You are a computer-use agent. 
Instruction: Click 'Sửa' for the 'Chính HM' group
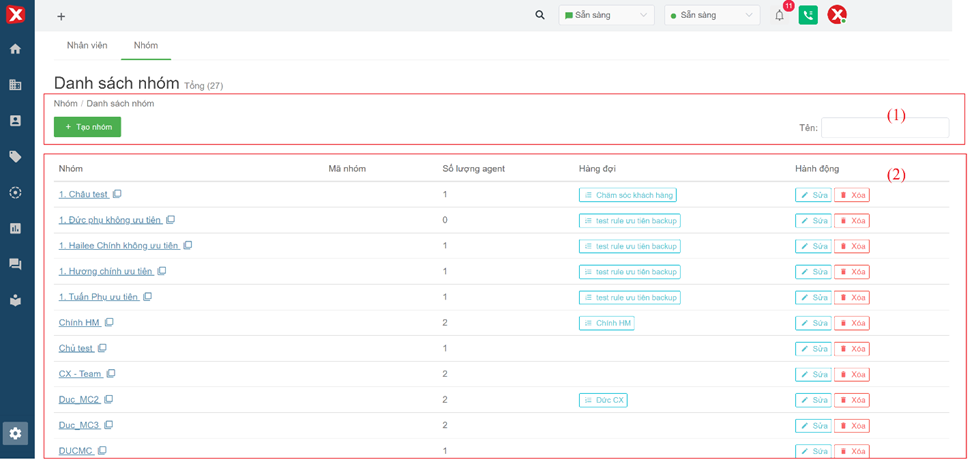pos(813,323)
